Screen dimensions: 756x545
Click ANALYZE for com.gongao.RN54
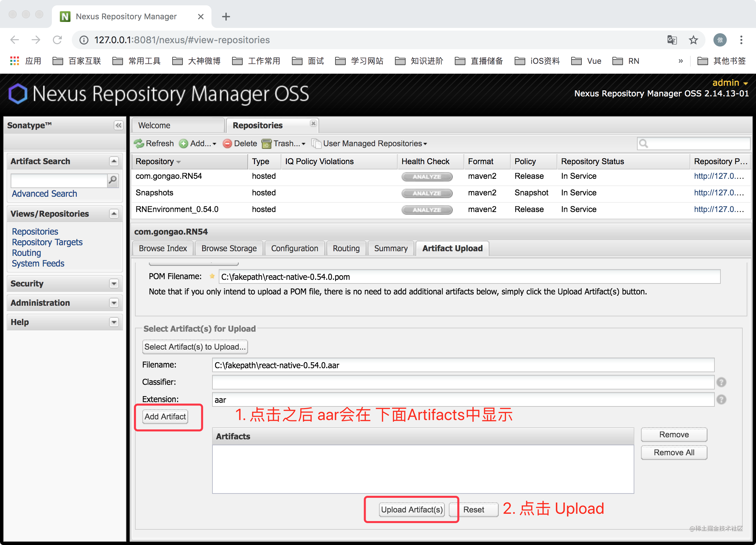point(427,177)
